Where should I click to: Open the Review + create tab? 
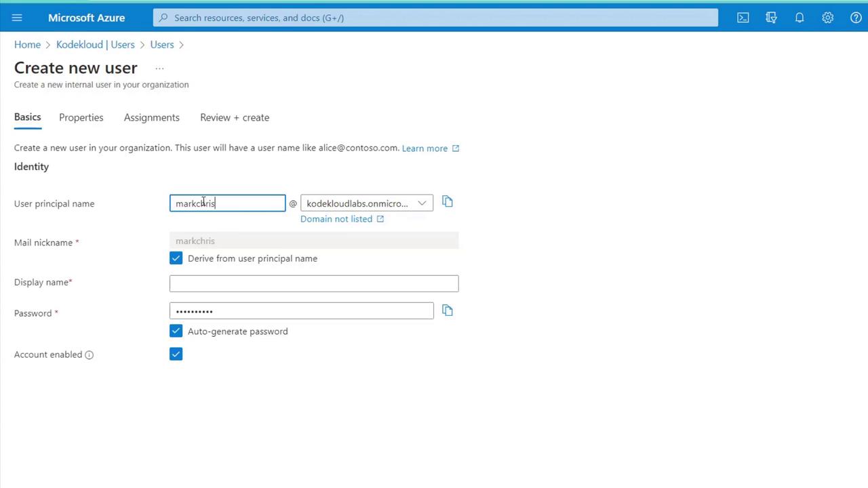[x=235, y=117]
